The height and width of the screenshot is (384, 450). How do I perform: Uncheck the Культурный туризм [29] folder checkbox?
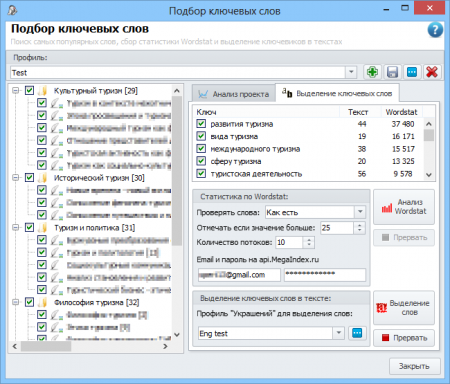click(x=29, y=90)
